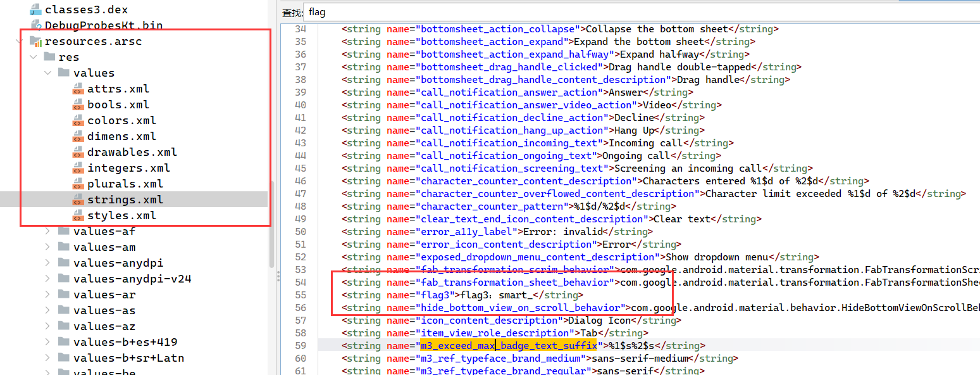
Task: Click the classes3.dex file icon
Action: [x=35, y=10]
